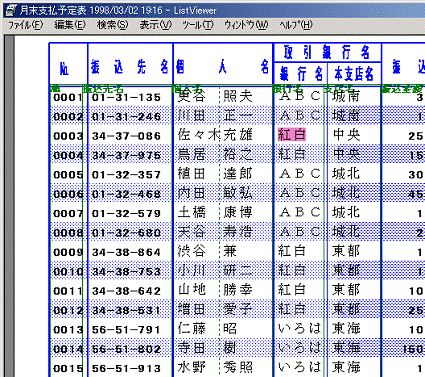Open the 編集(E) menu
Screen dimensions: 425x377
[x=70, y=25]
